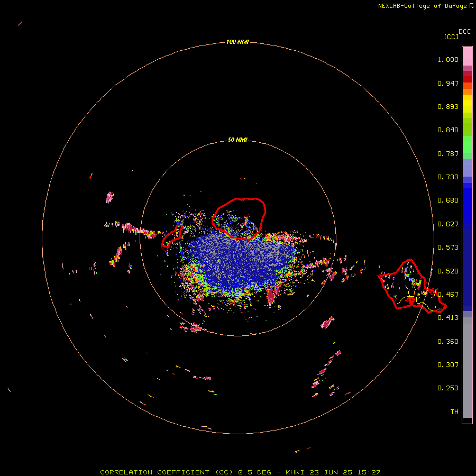Click the [CC] legend unit label
Screen dimensions: 476x476
point(452,36)
